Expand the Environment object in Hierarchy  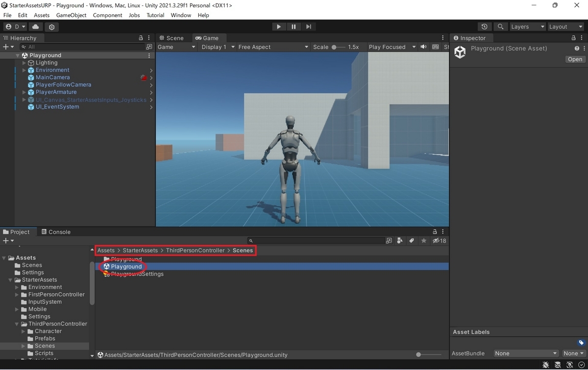point(23,69)
